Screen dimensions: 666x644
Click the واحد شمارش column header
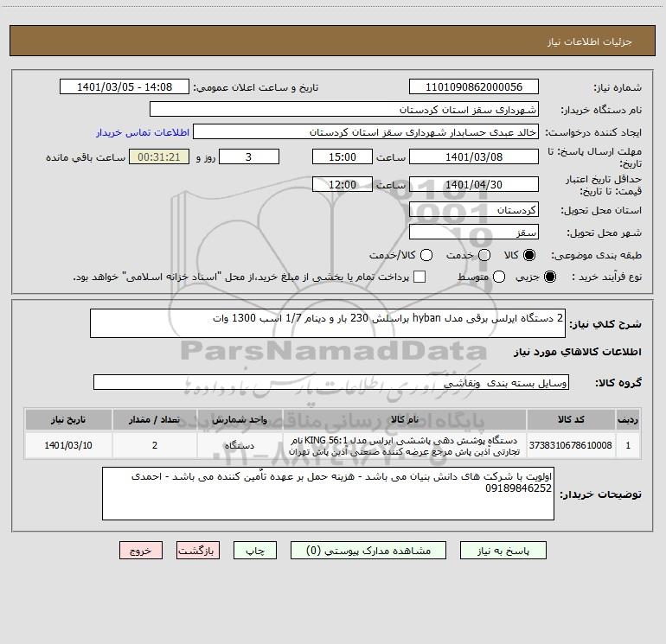[x=240, y=420]
